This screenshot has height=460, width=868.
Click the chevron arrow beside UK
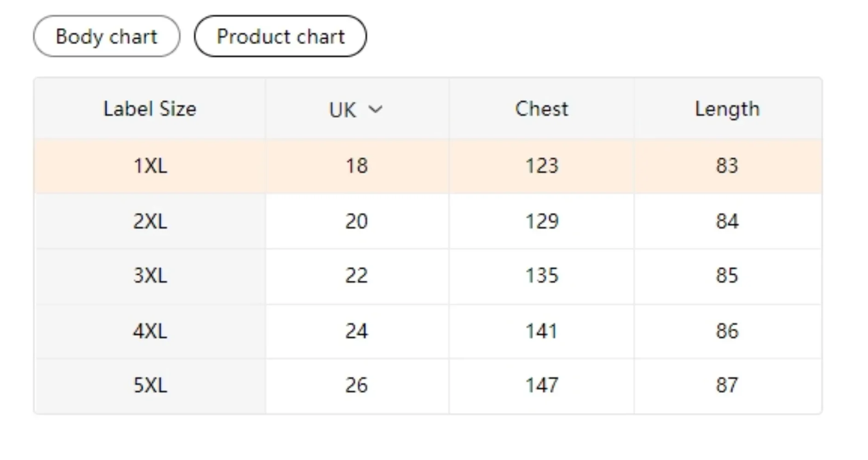tap(376, 109)
